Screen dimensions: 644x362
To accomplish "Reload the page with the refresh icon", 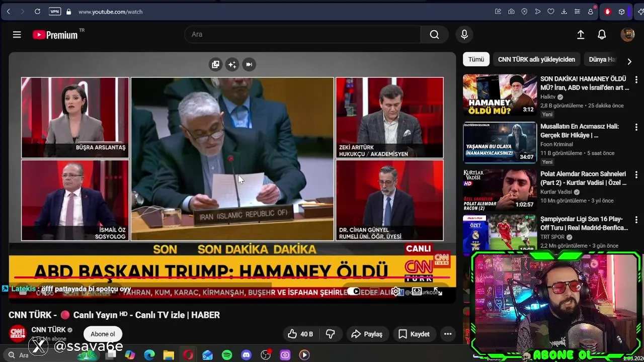I will coord(37,12).
